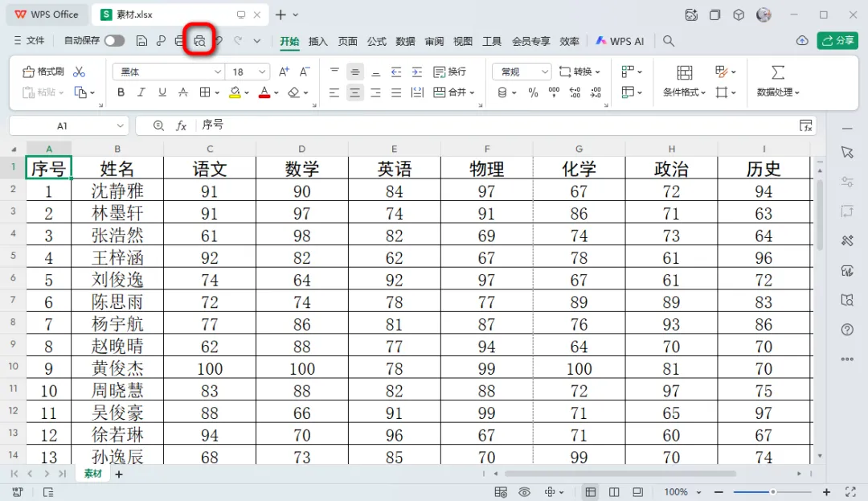The image size is (868, 501).
Task: Decrease font size with A- icon
Action: (305, 72)
